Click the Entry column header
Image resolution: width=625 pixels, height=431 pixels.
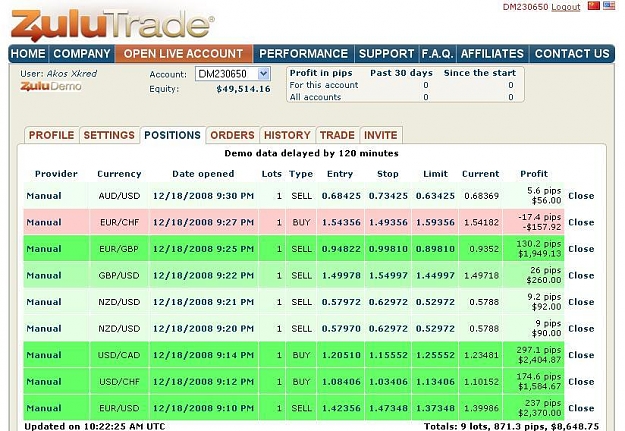click(340, 174)
